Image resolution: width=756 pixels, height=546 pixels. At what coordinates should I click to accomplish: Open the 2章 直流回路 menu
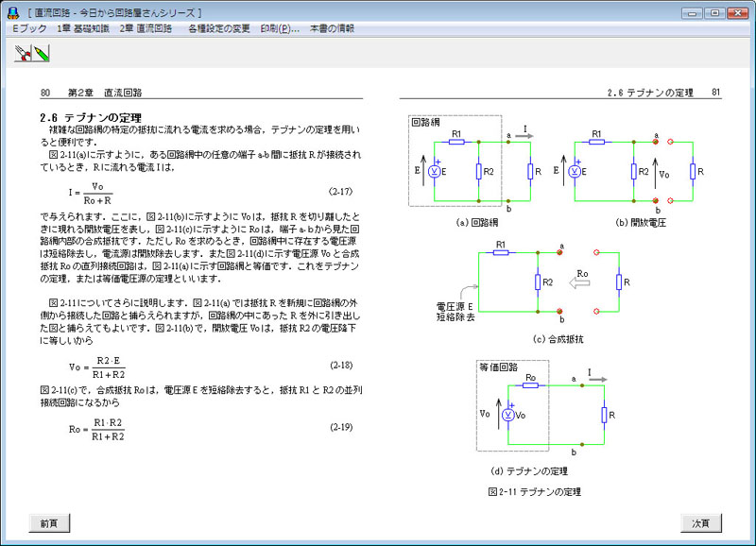point(146,28)
